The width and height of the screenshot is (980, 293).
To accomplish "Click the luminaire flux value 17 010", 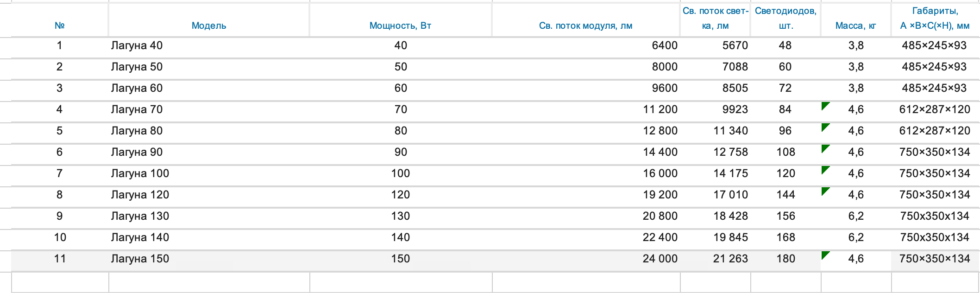I will (730, 195).
